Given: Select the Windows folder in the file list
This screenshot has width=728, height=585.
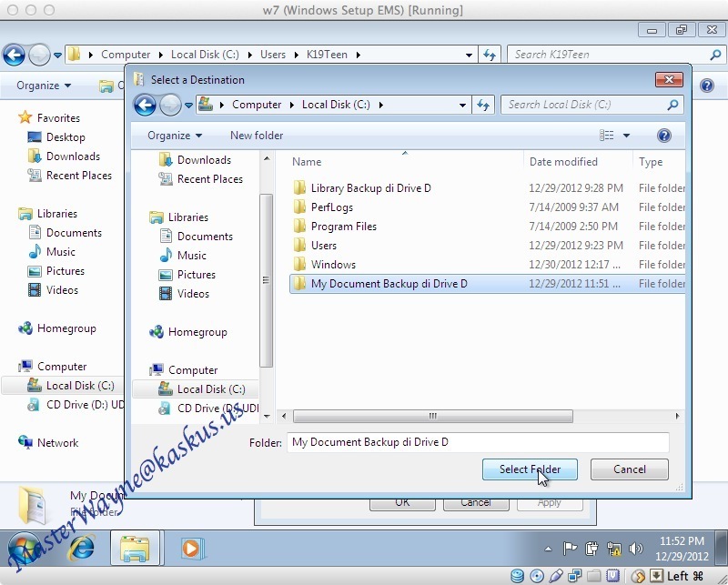Looking at the screenshot, I should tap(487, 264).
